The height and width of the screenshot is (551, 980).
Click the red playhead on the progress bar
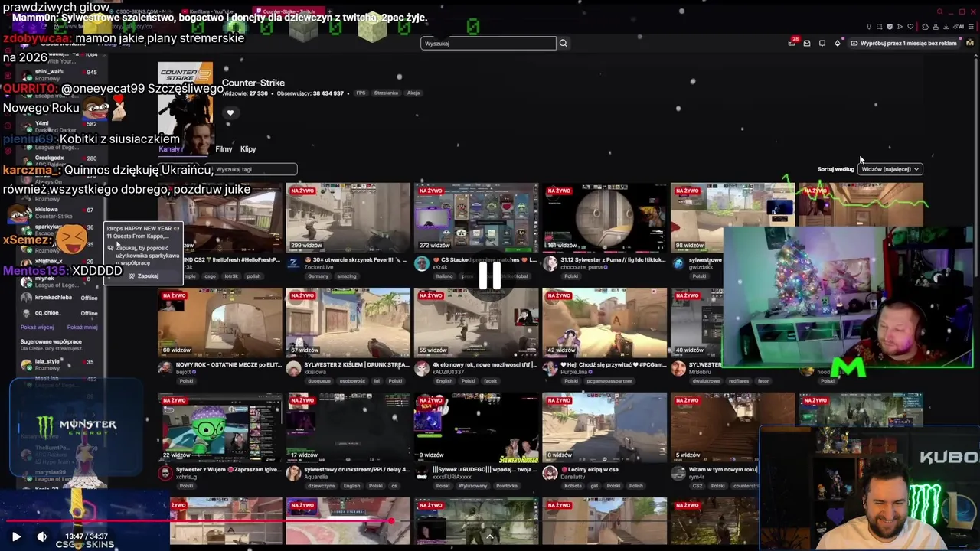pyautogui.click(x=391, y=521)
